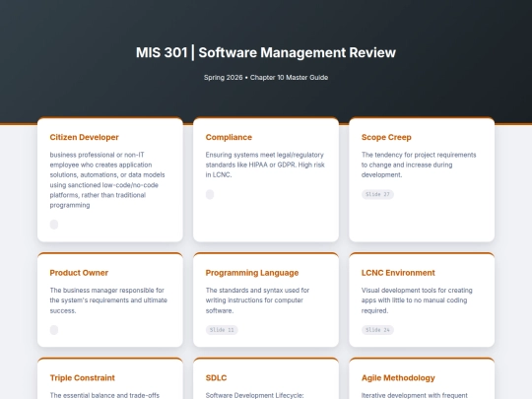Open the Agile Methodology card heading

click(x=398, y=378)
